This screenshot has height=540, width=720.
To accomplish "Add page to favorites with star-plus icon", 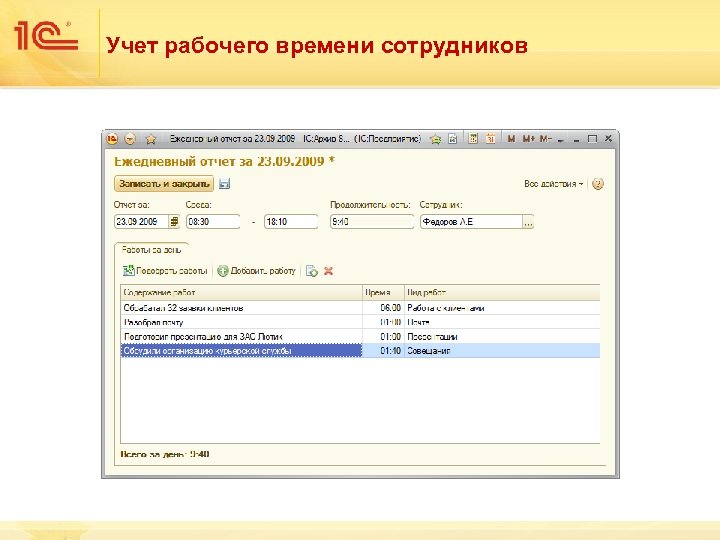I will click(436, 139).
